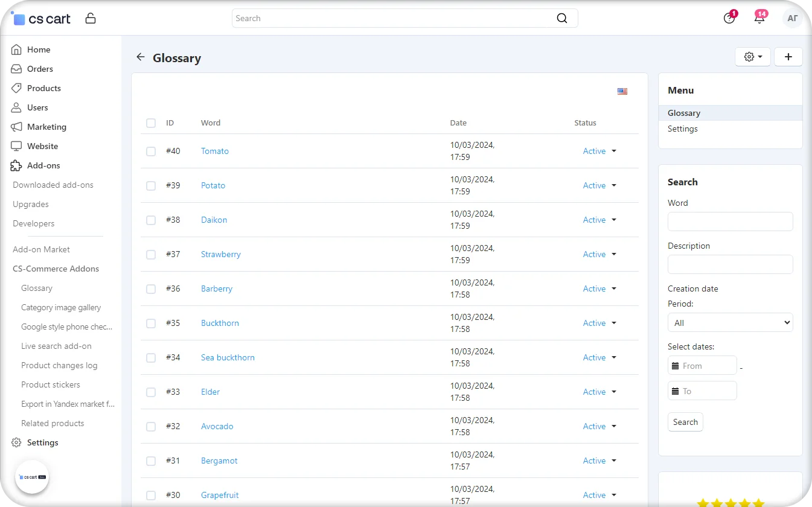The image size is (812, 507).
Task: Select the Tomato row checkbox
Action: pyautogui.click(x=151, y=151)
